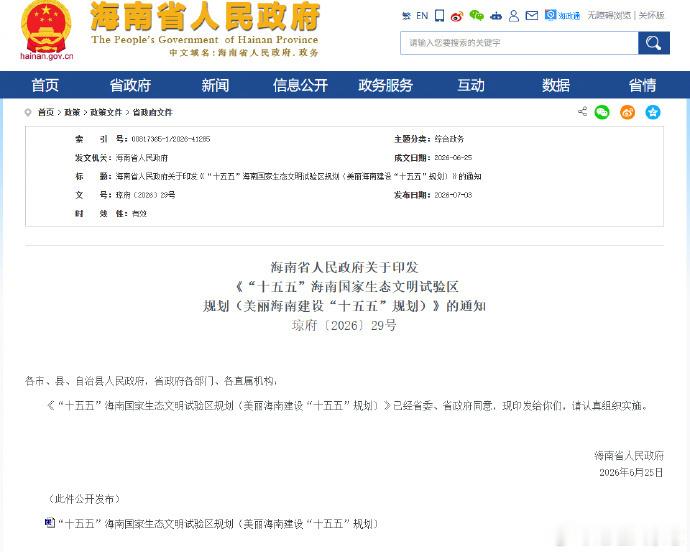Focus the keyword search input field
690x552 pixels.
point(519,43)
